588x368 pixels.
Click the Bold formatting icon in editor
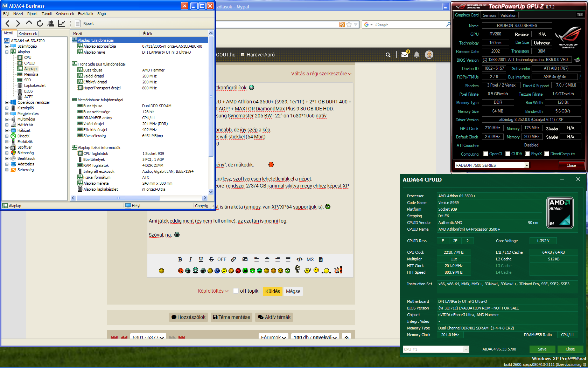180,259
